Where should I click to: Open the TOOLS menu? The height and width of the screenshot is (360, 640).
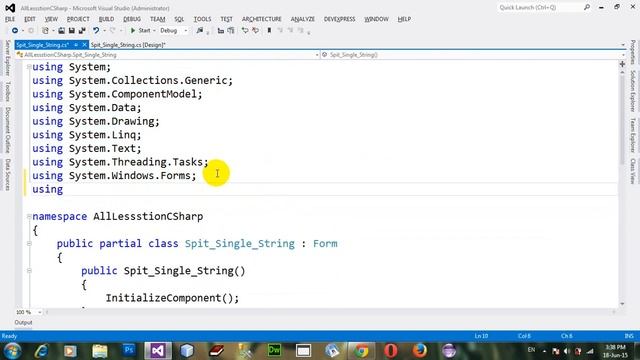point(202,19)
